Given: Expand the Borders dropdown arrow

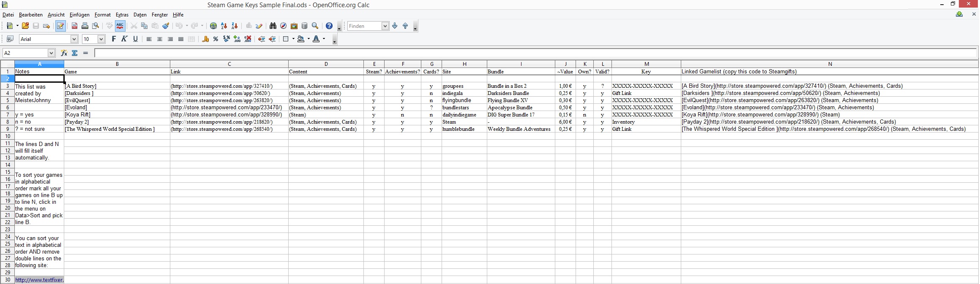Looking at the screenshot, I should [293, 39].
